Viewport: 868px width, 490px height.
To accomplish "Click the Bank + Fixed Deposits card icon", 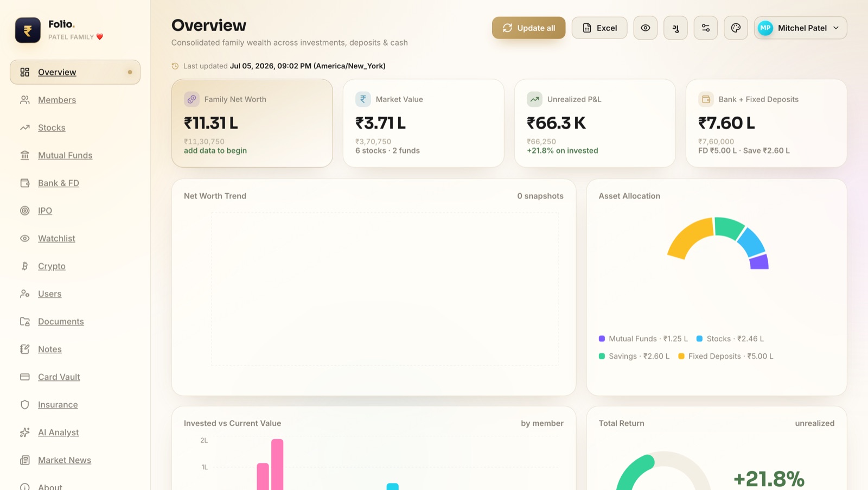I will click(x=706, y=99).
